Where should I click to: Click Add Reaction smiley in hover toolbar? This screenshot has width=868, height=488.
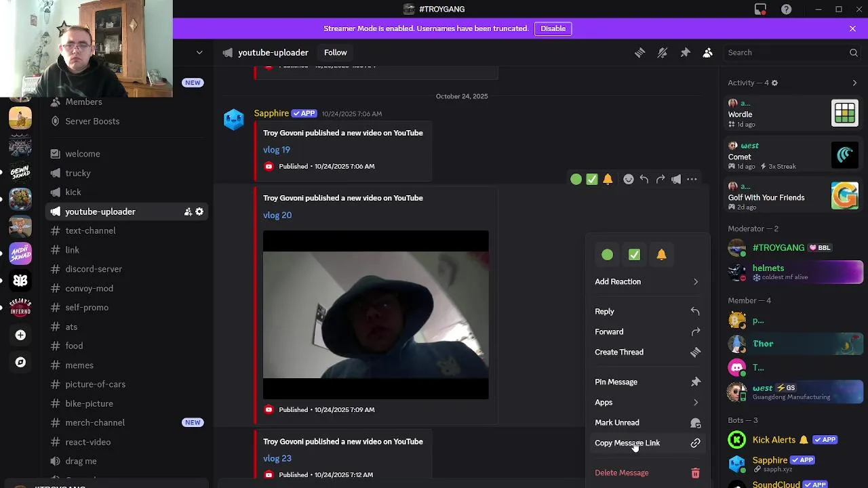pos(629,180)
